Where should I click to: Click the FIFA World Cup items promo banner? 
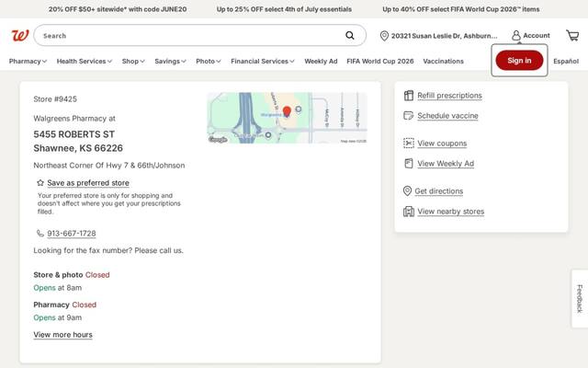pyautogui.click(x=461, y=9)
